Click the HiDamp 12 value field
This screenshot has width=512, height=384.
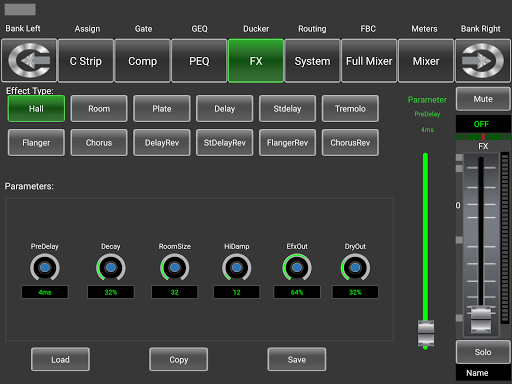click(237, 292)
